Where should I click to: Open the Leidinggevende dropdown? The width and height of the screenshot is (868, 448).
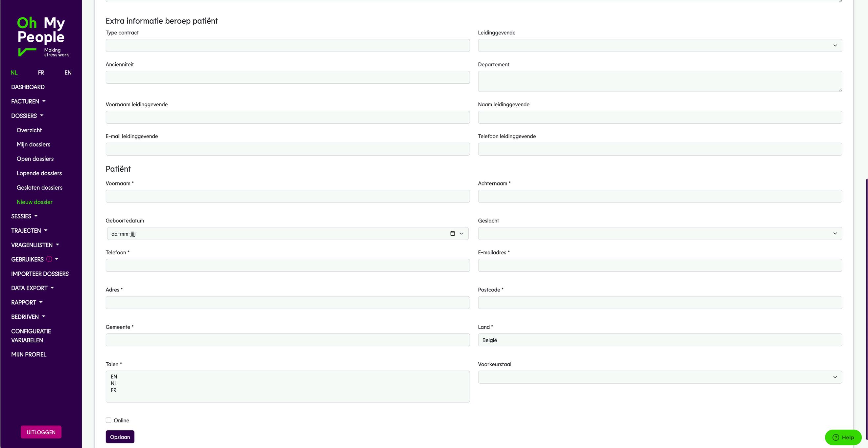click(659, 45)
